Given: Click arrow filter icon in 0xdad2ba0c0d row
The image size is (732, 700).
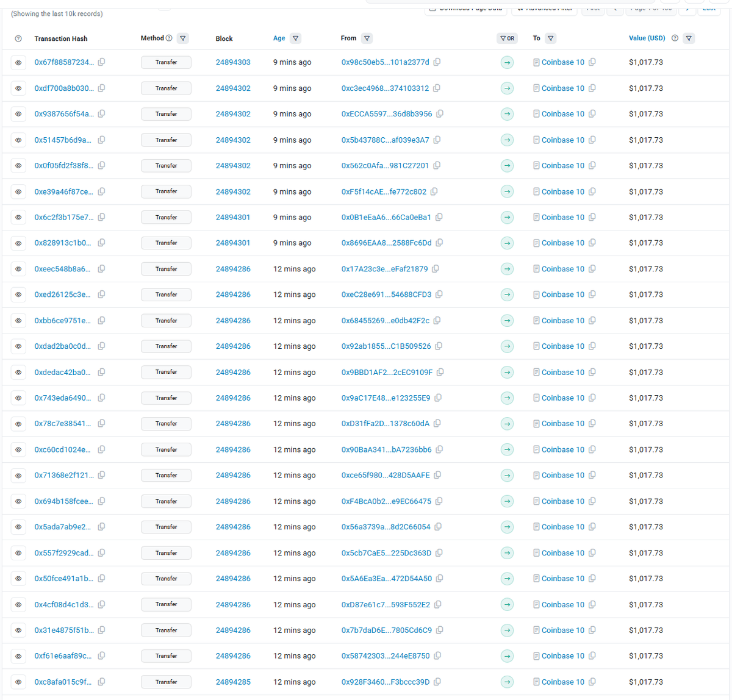Looking at the screenshot, I should pyautogui.click(x=507, y=346).
